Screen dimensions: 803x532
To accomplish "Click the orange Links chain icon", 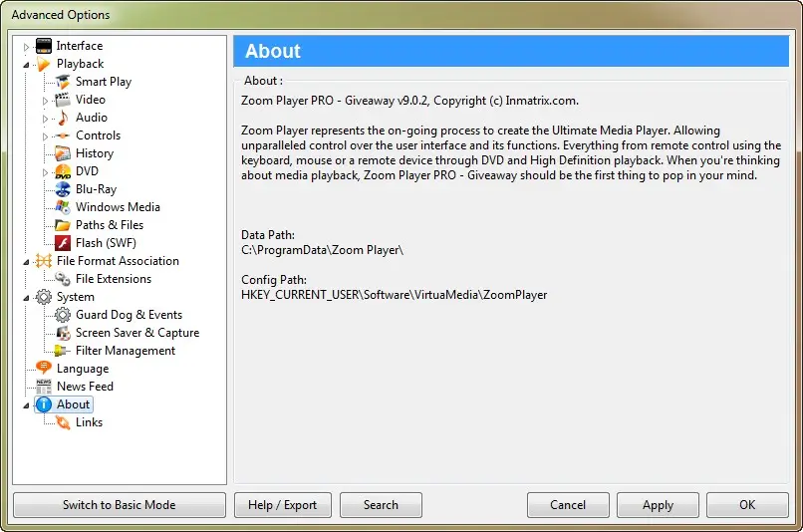I will tap(63, 422).
